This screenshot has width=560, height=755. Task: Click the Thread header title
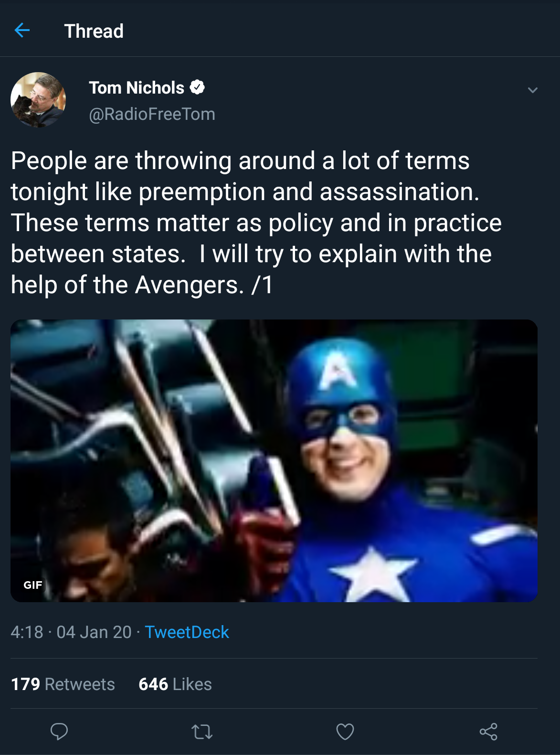click(x=94, y=31)
